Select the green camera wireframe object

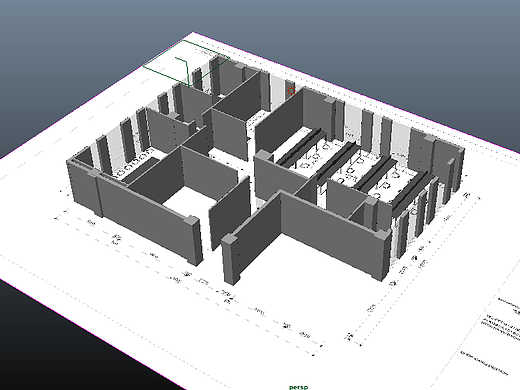pyautogui.click(x=187, y=63)
